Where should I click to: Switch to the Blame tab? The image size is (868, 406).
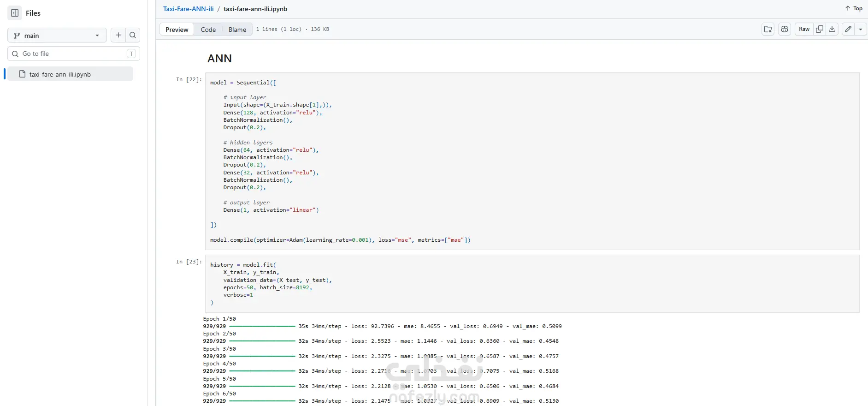point(237,30)
